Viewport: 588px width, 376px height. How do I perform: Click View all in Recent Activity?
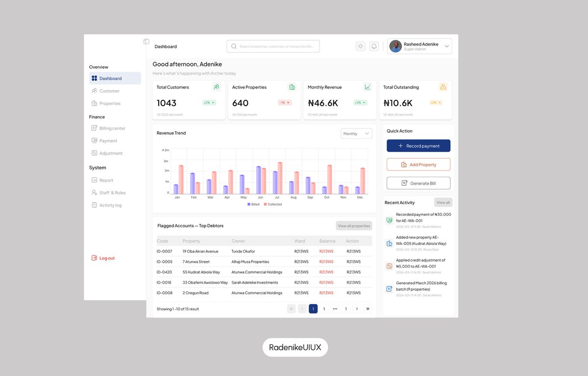[x=443, y=202]
